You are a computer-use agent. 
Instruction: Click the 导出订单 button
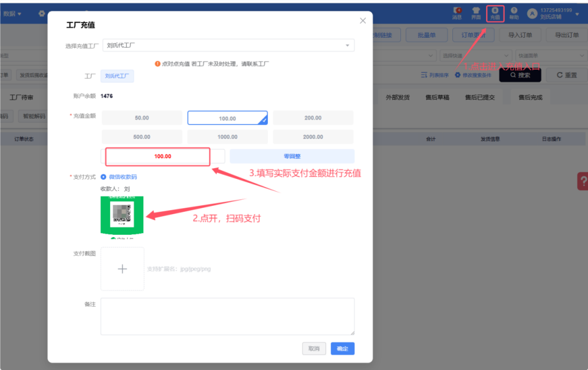pos(567,35)
